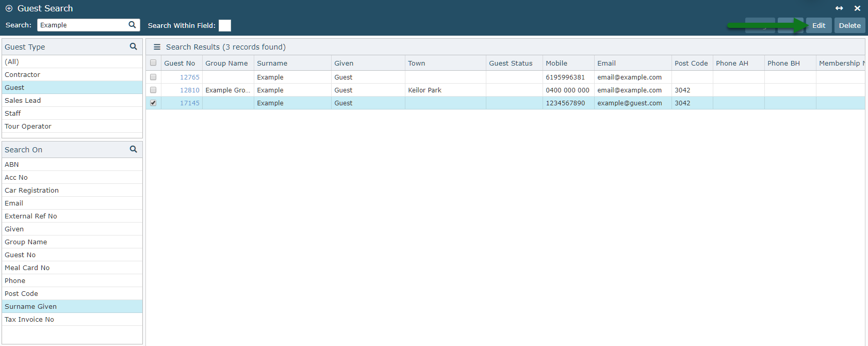Select Tour Operator guest type
The width and height of the screenshot is (868, 346).
[x=72, y=126]
